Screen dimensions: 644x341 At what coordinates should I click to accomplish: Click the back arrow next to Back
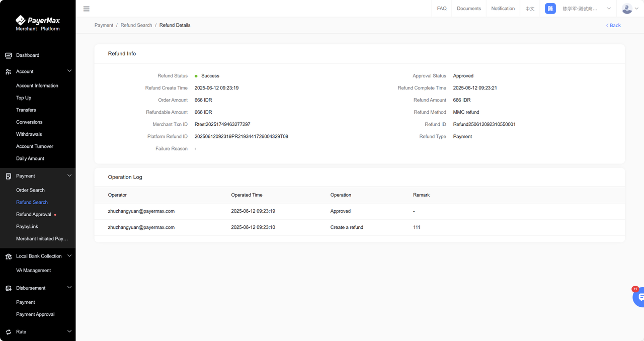click(x=607, y=25)
